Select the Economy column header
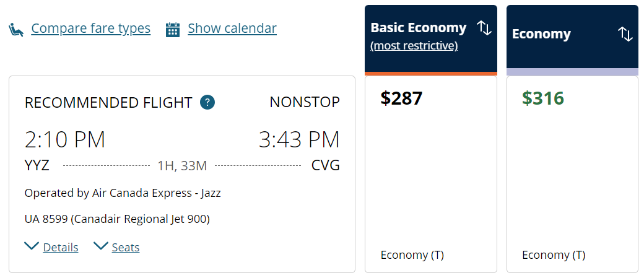 pos(541,34)
